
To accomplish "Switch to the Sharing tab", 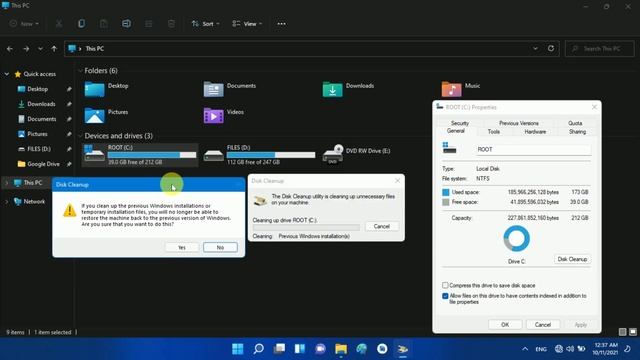I will [577, 132].
